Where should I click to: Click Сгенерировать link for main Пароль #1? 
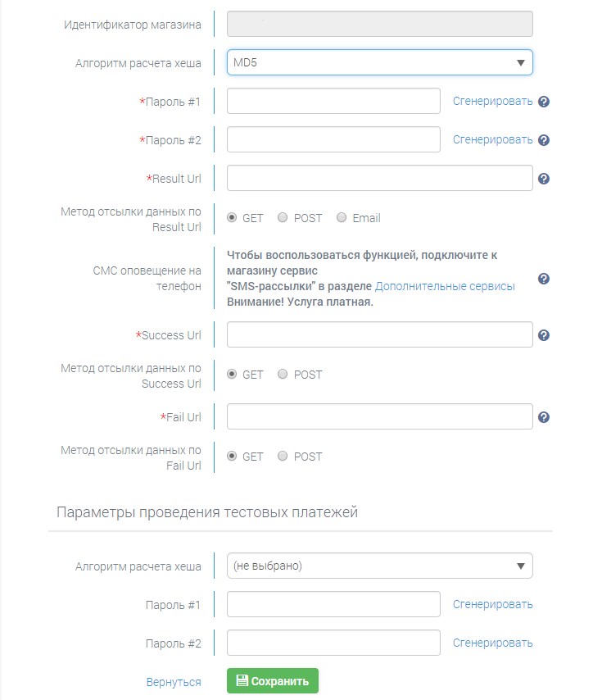(x=493, y=102)
